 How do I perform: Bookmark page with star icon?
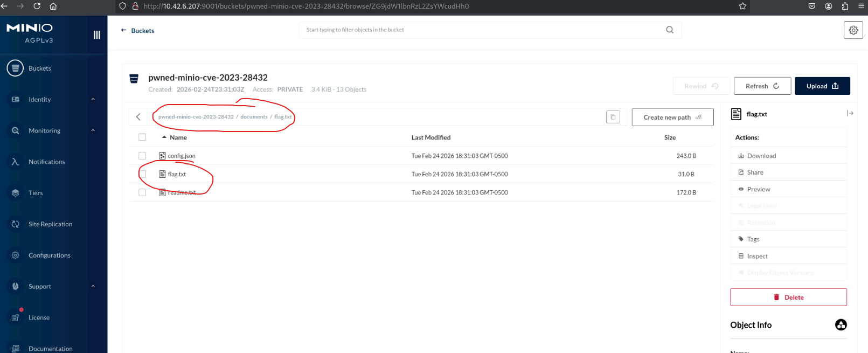point(742,6)
